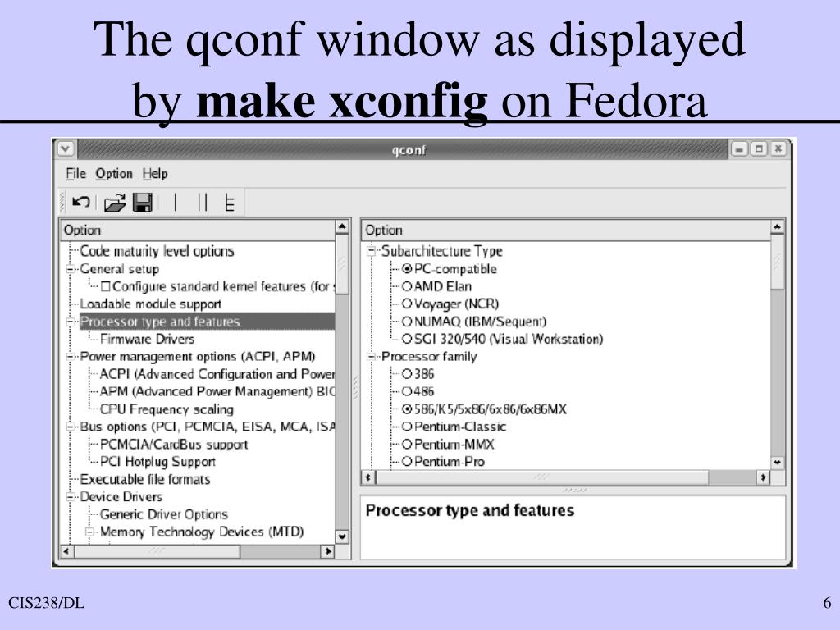Collapse the Device Drivers tree node
The image size is (840, 630).
pos(71,497)
